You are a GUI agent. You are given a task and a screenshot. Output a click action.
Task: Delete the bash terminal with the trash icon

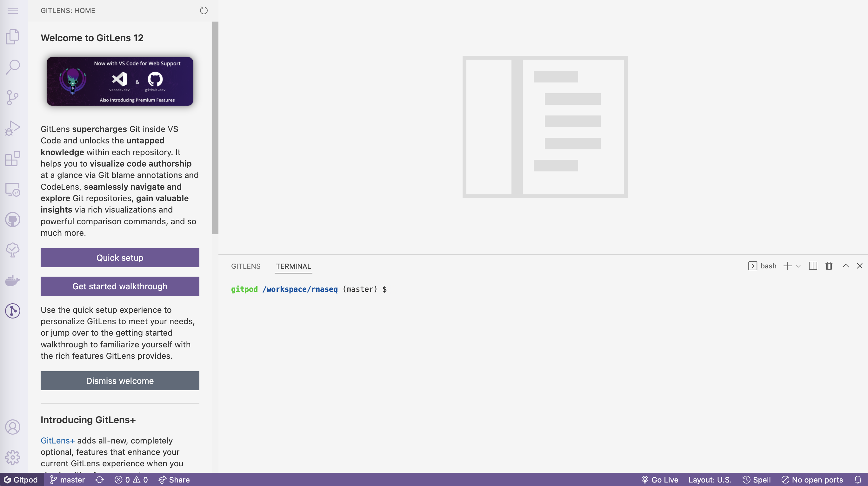click(829, 266)
